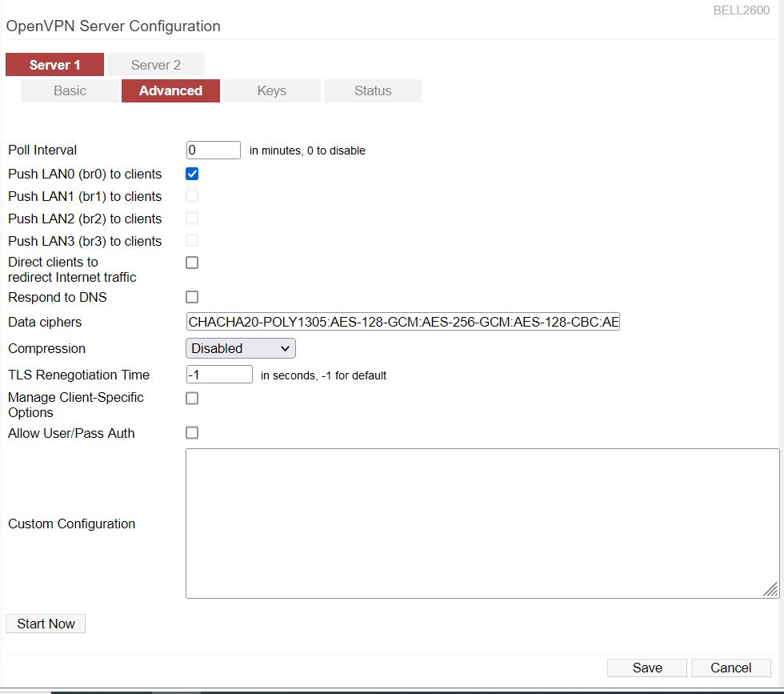This screenshot has height=694, width=784.
Task: Select the Advanced tab
Action: pyautogui.click(x=170, y=90)
